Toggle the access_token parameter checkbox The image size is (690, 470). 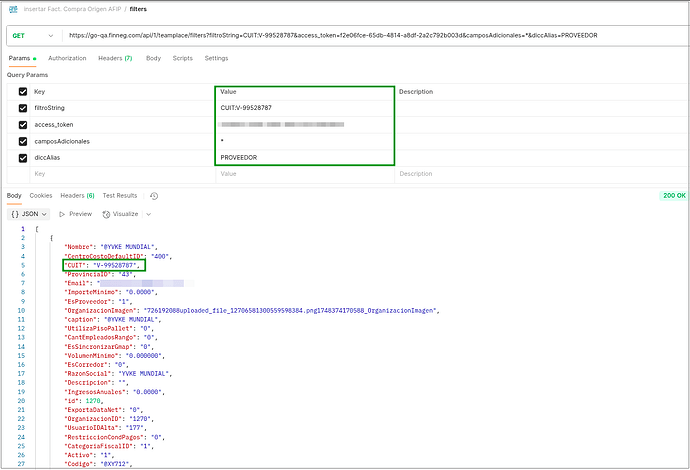coord(22,124)
